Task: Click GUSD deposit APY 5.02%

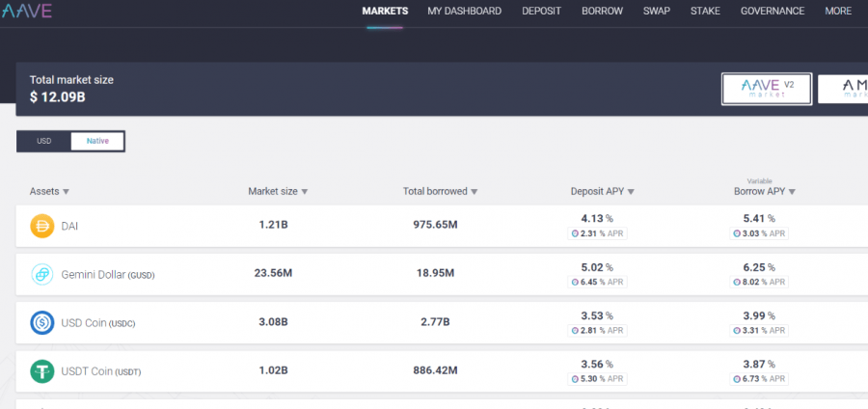Action: [x=597, y=267]
